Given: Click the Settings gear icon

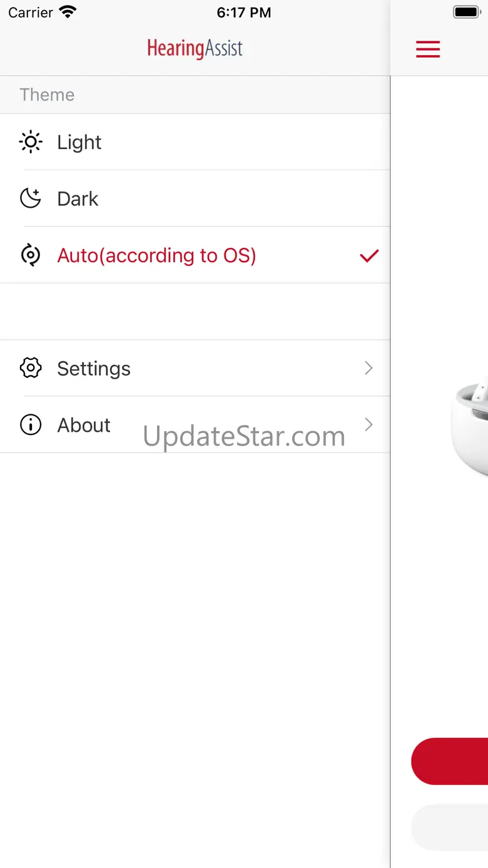Looking at the screenshot, I should pyautogui.click(x=31, y=368).
